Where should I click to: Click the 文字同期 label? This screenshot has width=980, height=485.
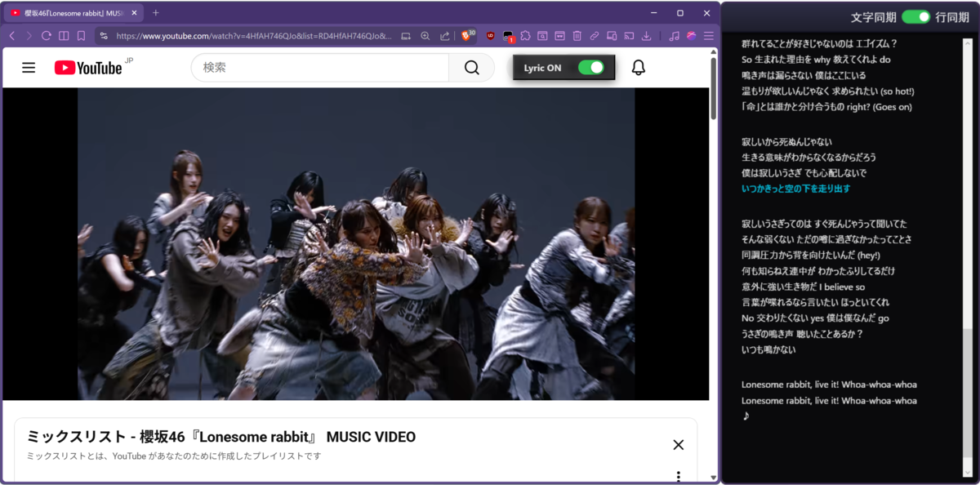click(x=873, y=17)
